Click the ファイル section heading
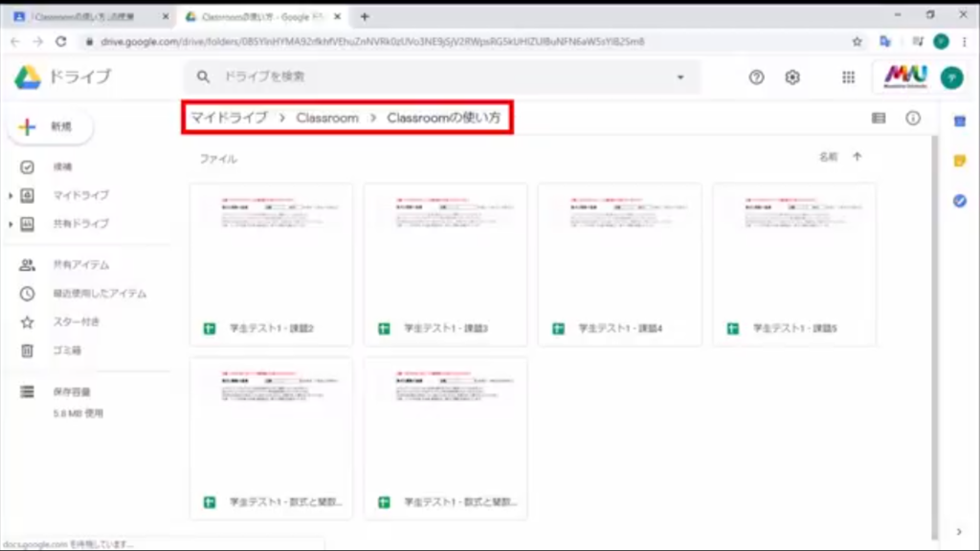980x551 pixels. [x=218, y=160]
